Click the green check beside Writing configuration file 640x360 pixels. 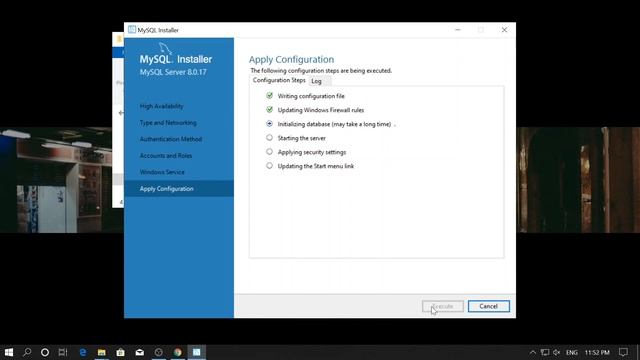pyautogui.click(x=269, y=96)
